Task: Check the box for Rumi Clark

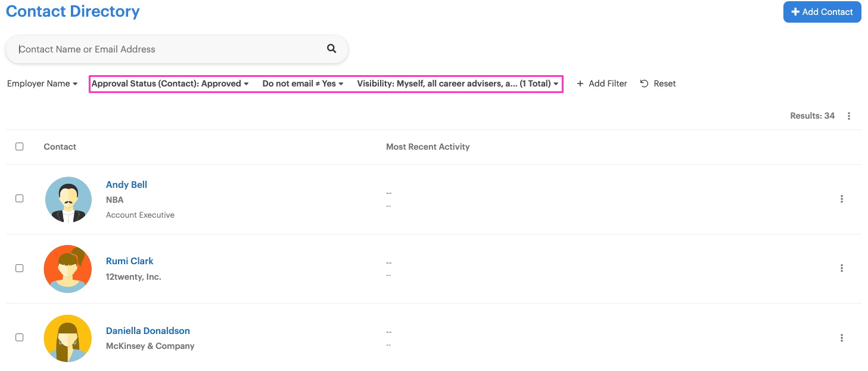Action: point(20,268)
